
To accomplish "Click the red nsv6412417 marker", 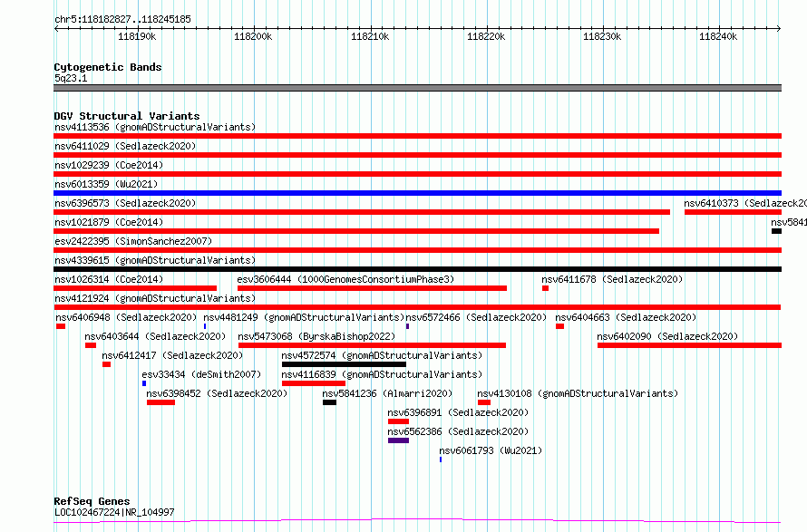I will pos(106,364).
